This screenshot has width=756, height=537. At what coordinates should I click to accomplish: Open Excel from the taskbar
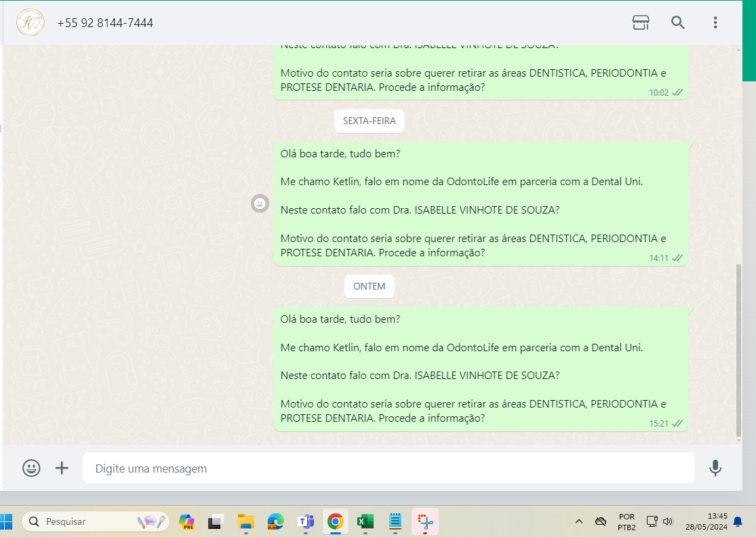[x=365, y=521]
